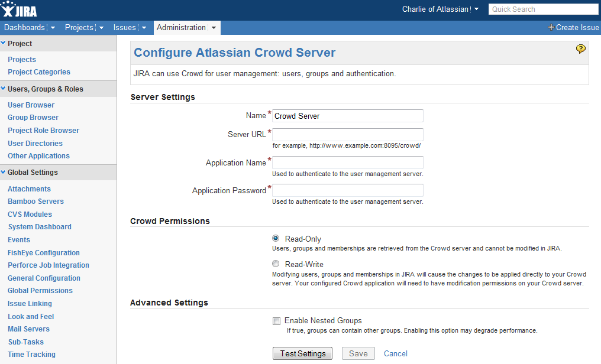601x364 pixels.
Task: Open the Administration dropdown arrow
Action: pos(214,28)
